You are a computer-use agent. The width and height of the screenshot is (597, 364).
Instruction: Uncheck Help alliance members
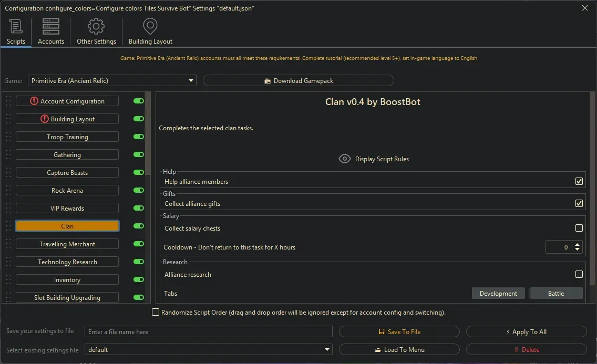(x=579, y=180)
